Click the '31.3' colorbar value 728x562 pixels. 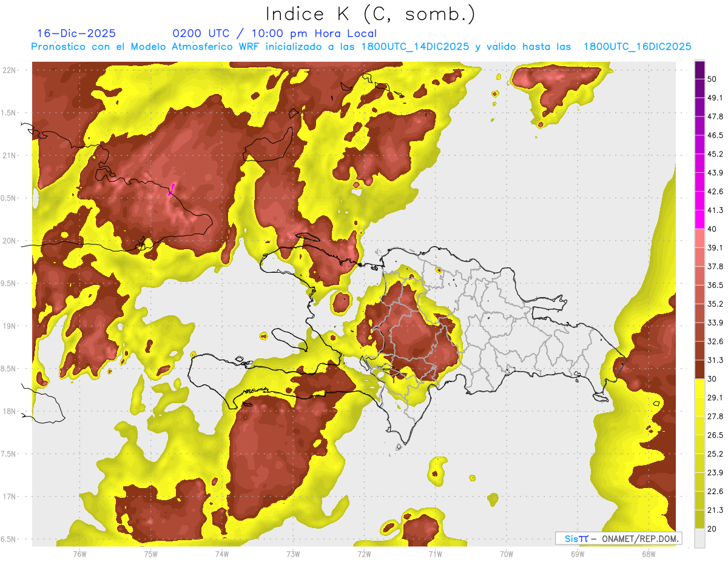click(x=715, y=360)
